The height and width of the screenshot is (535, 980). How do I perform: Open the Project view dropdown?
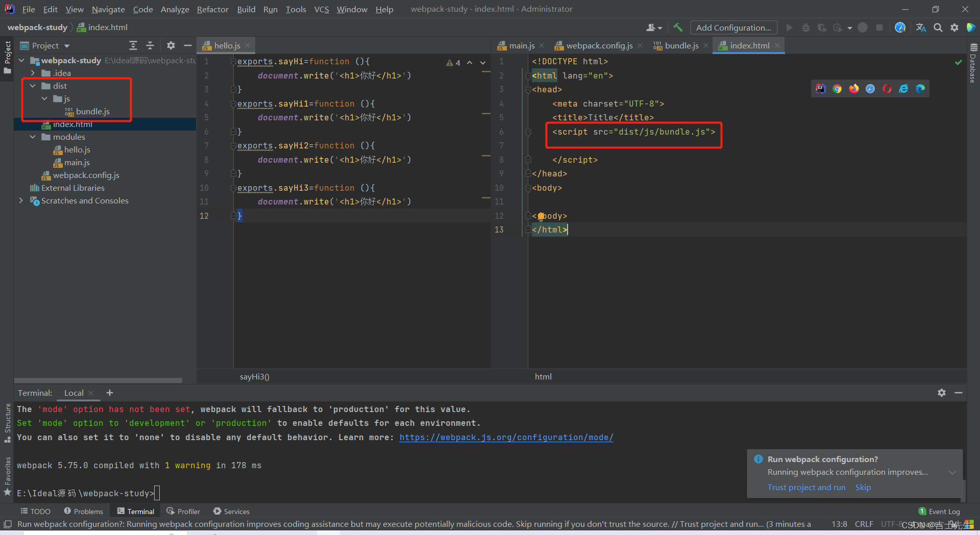66,46
